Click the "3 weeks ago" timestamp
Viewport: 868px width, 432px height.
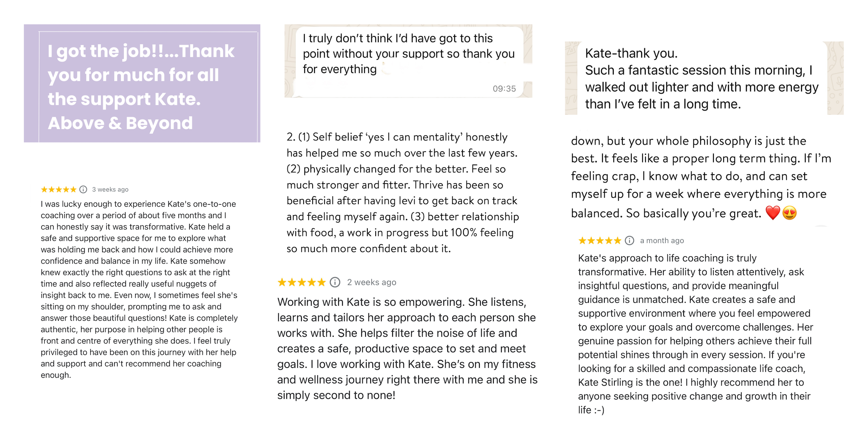[x=110, y=189]
